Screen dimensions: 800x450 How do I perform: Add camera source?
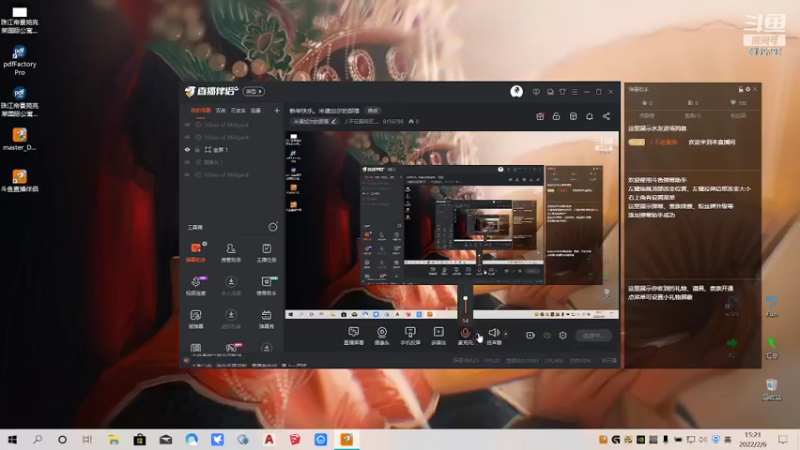click(382, 336)
